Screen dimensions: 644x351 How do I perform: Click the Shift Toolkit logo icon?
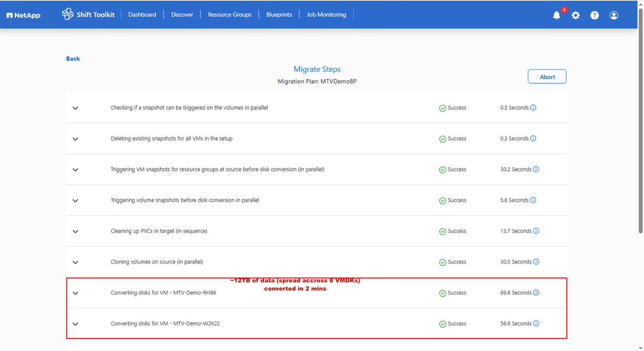pyautogui.click(x=68, y=14)
